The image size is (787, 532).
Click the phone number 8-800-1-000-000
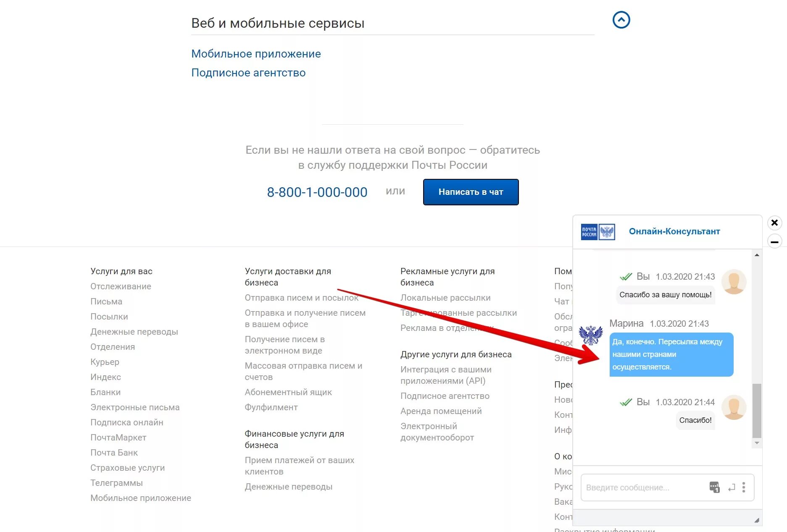(x=317, y=192)
